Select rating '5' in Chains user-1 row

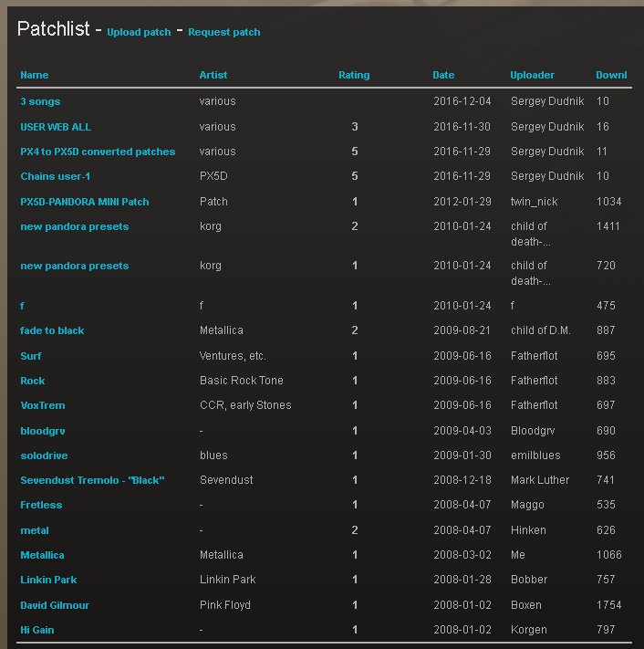(x=355, y=176)
